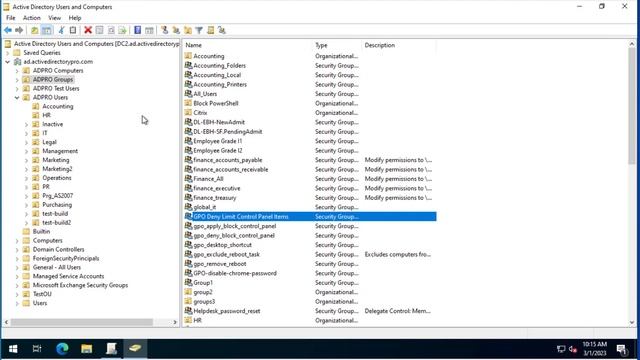Click the Refresh toolbar icon
Screen dimensions: 640x360
pyautogui.click(x=111, y=30)
